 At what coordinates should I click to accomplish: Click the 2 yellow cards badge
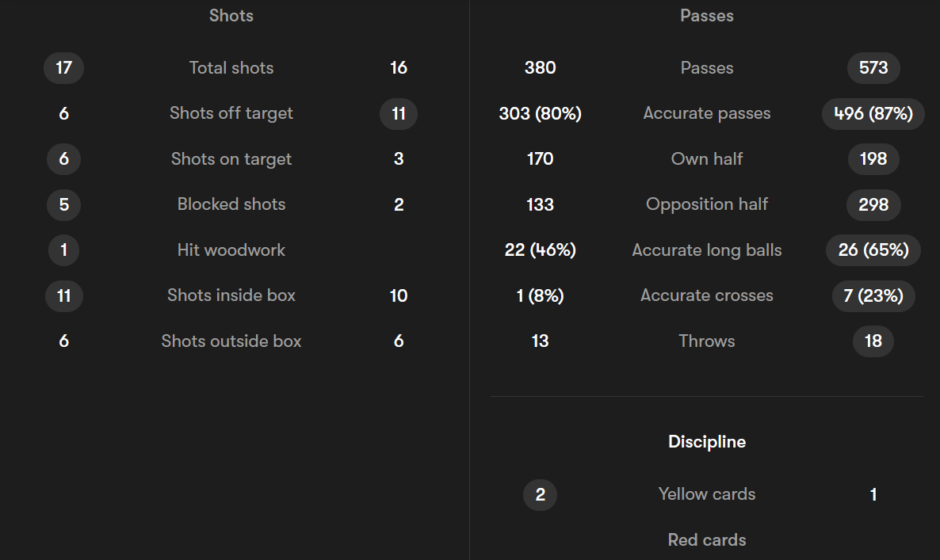(540, 495)
